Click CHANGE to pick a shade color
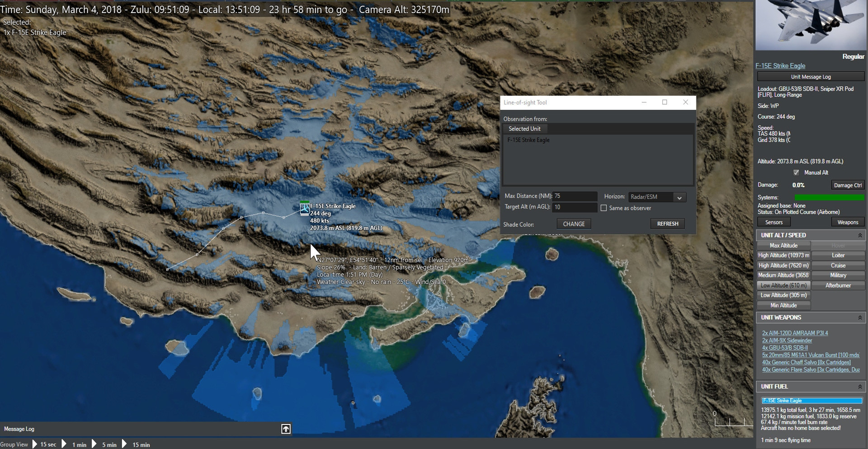 point(574,224)
